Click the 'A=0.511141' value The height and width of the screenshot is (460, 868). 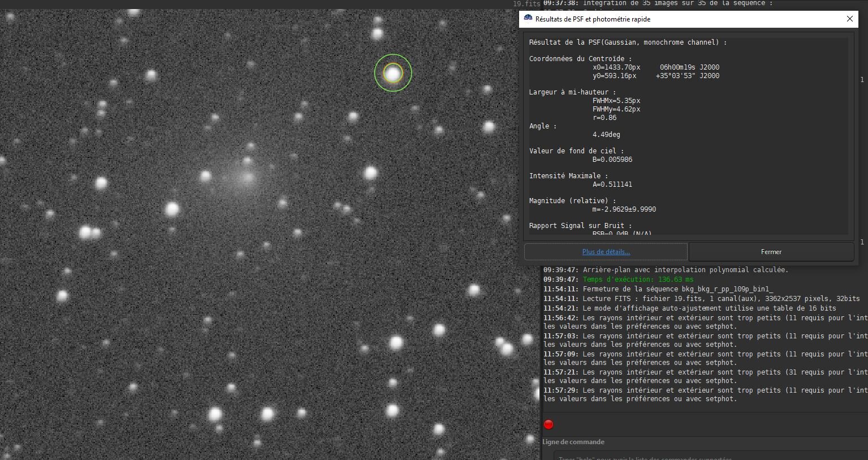pyautogui.click(x=612, y=184)
